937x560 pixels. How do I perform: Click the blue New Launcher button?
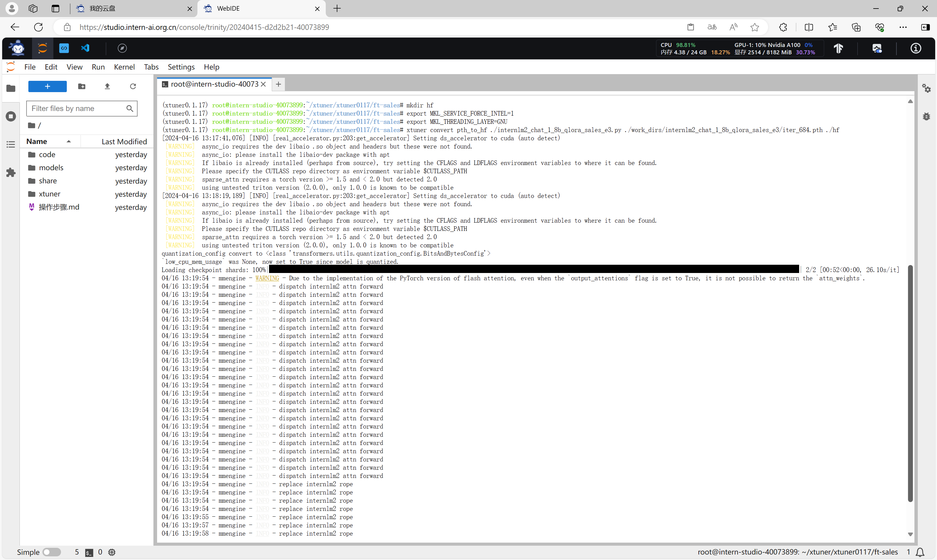(x=48, y=86)
